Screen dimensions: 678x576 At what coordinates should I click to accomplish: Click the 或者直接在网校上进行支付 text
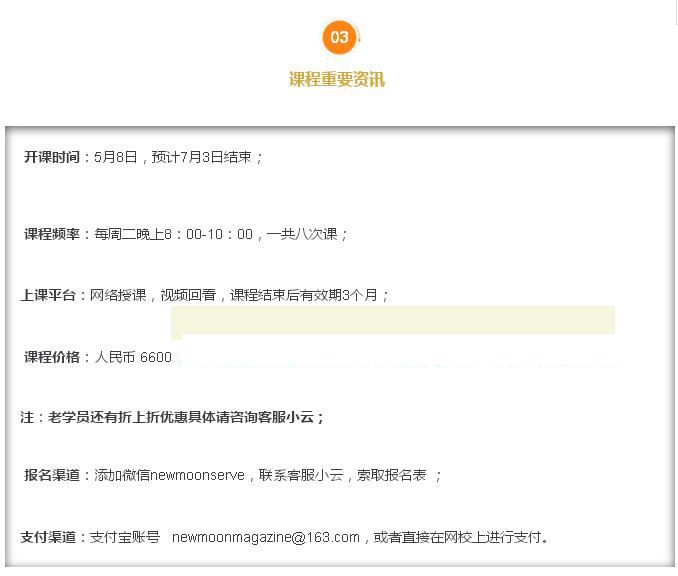(460, 537)
